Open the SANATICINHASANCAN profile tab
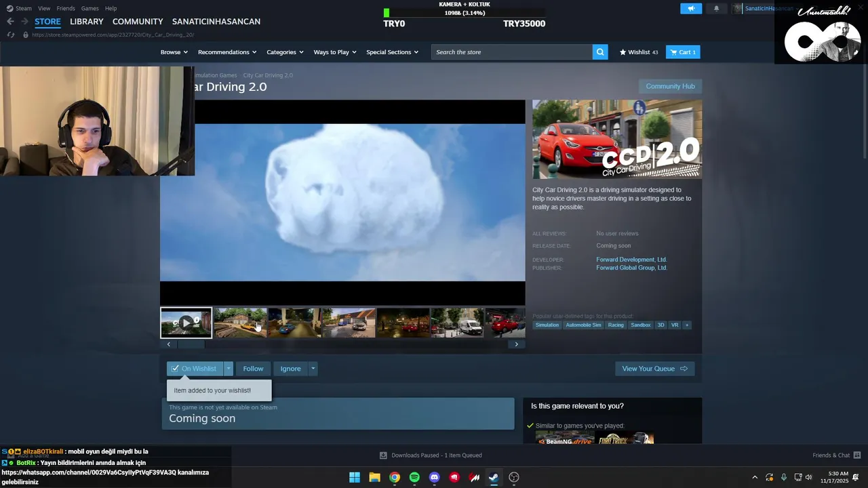 coord(216,22)
